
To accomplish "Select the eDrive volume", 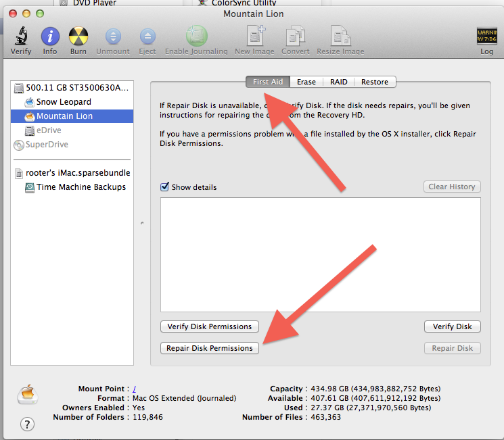I will pos(72,130).
